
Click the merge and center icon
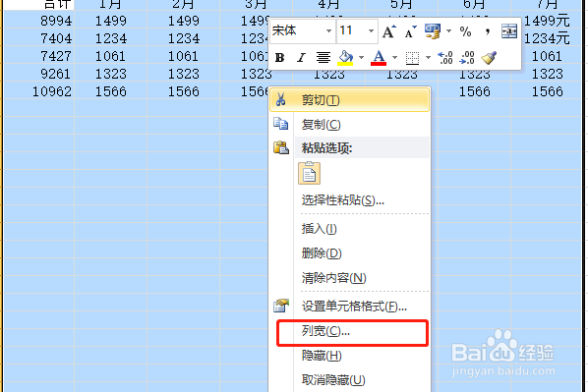(x=509, y=31)
